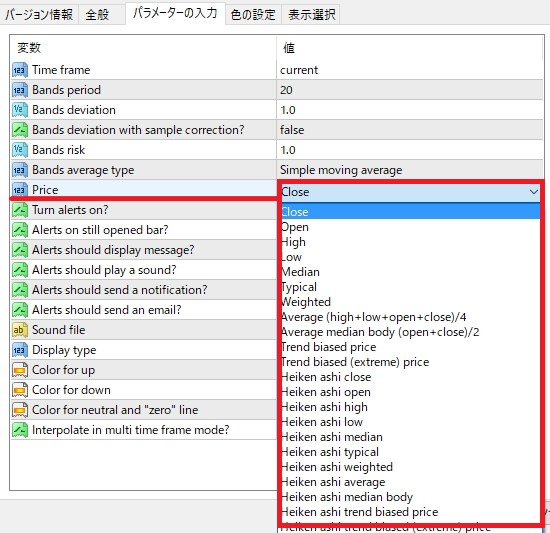Click the Bands risk parameter icon
The width and height of the screenshot is (550, 533).
click(20, 150)
